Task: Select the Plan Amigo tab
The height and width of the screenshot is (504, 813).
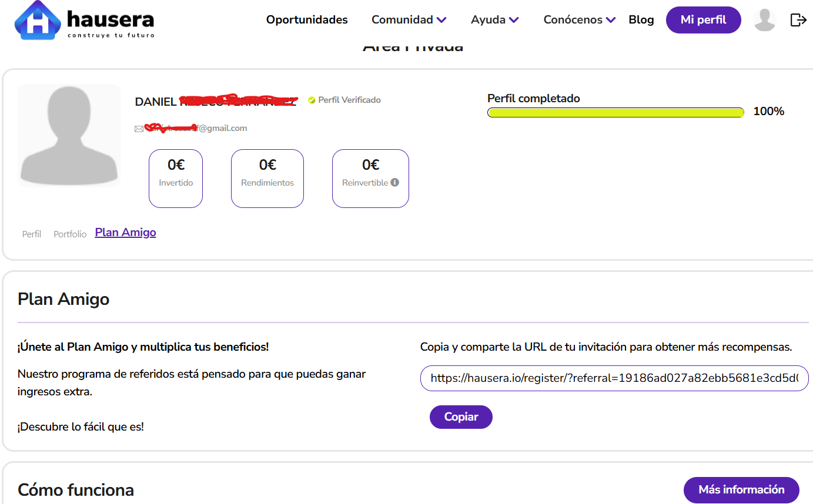Action: coord(126,233)
